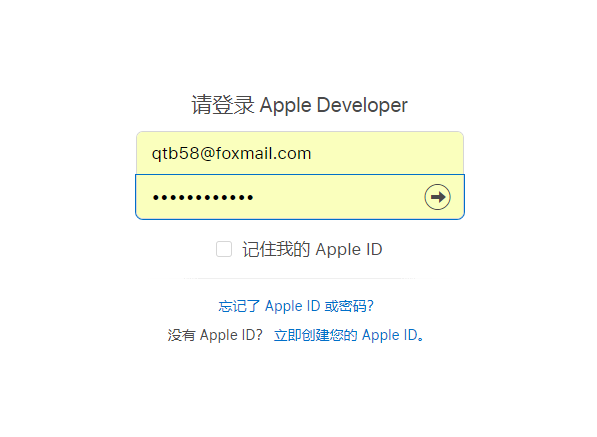Tick the 记住我的 Apple ID checkbox
Screen dimensions: 597x437
tap(224, 249)
